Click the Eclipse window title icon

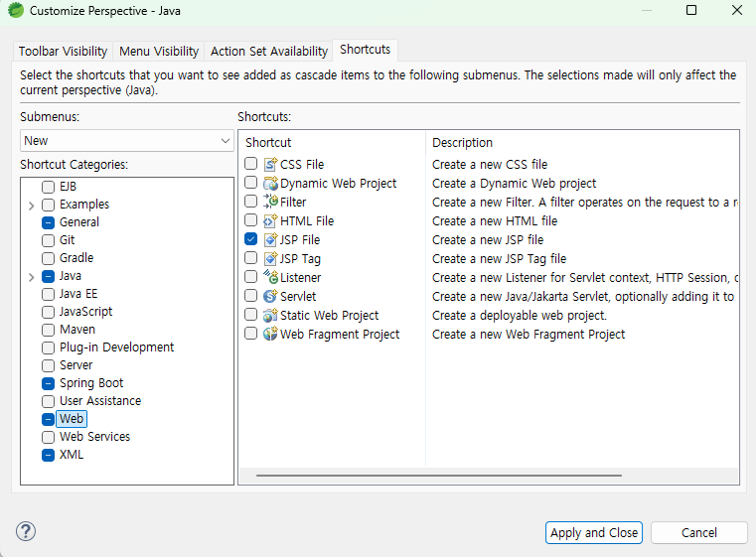[x=16, y=10]
